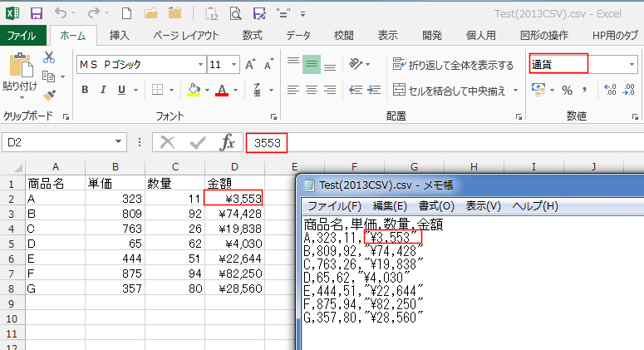Click the formula bar confirm checkmark

[198, 142]
